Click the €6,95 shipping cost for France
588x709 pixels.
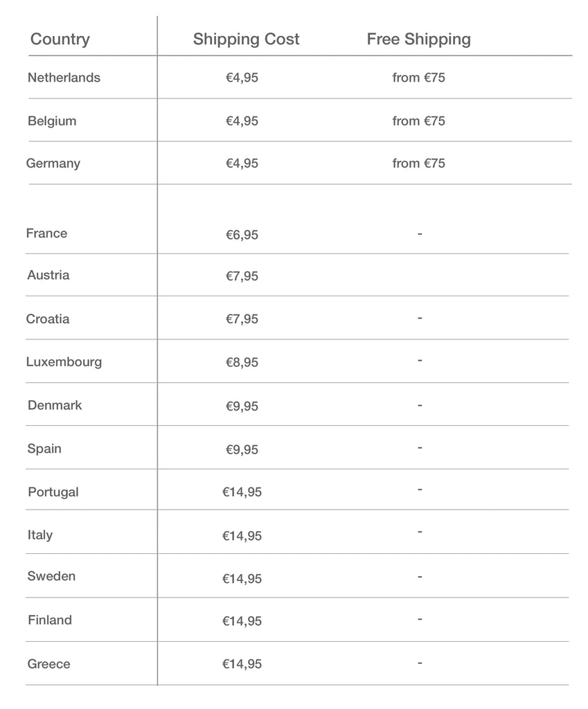[x=242, y=235]
